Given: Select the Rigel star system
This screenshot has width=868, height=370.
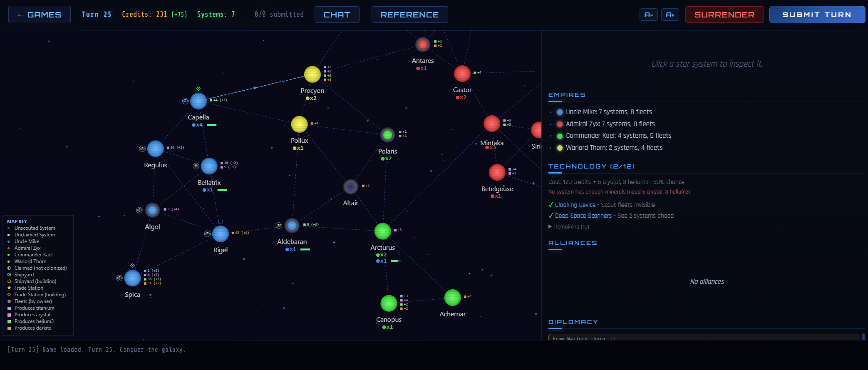Looking at the screenshot, I should (x=221, y=234).
